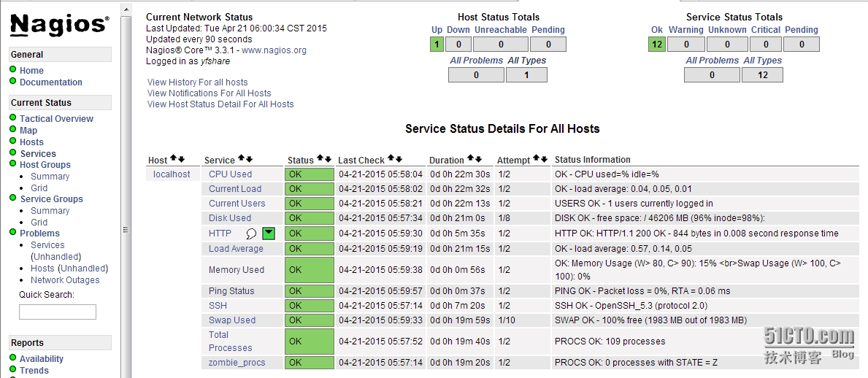Screen dimensions: 868x378
Task: Open Host Groups Summary
Action: tap(50, 177)
